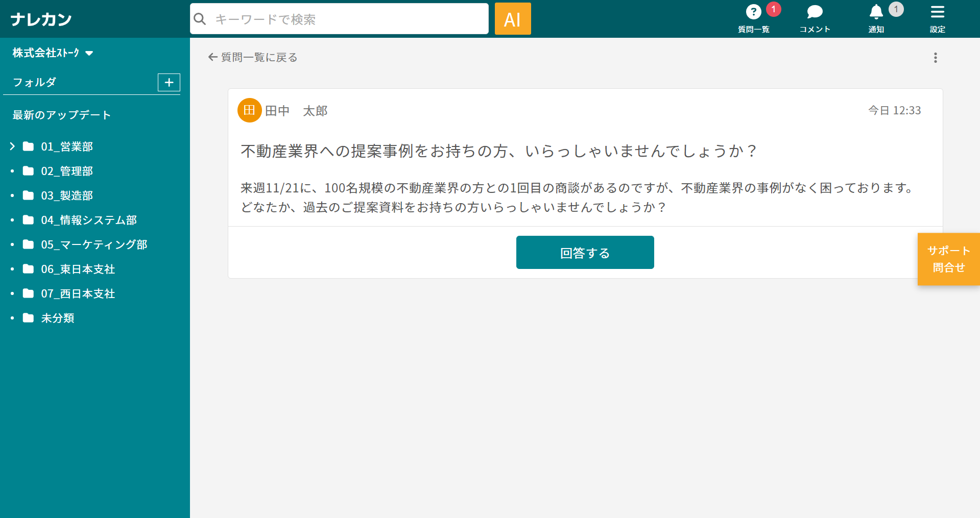Click the 未分類 folder icon
980x518 pixels.
(28, 318)
